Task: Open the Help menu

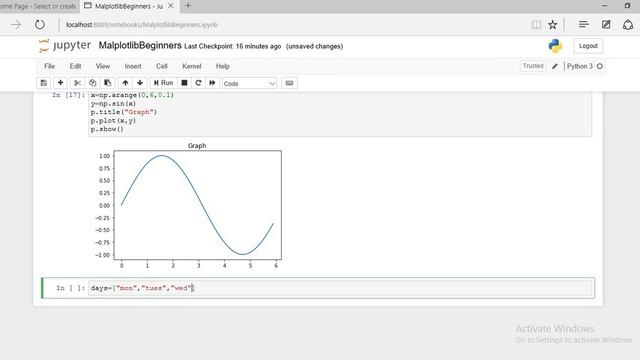Action: tap(222, 66)
